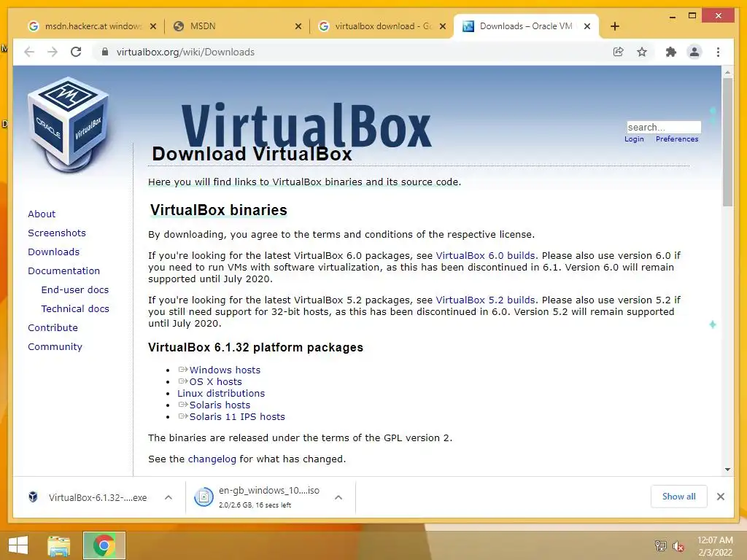Reload the VirtualBox downloads page
This screenshot has width=747, height=560.
click(x=76, y=52)
